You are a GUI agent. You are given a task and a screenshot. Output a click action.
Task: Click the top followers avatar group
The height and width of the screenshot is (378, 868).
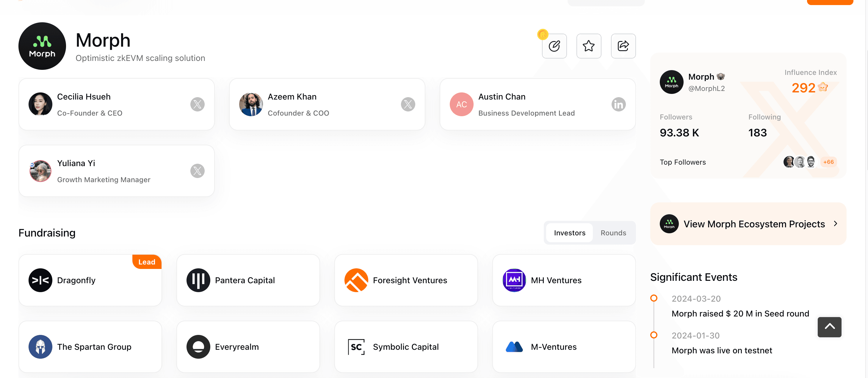pyautogui.click(x=800, y=162)
